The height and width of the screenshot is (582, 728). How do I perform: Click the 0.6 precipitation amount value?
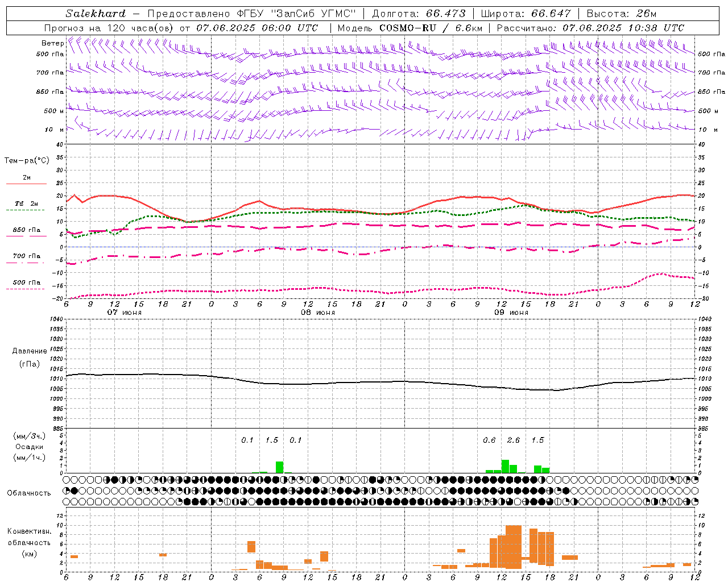coord(489,440)
